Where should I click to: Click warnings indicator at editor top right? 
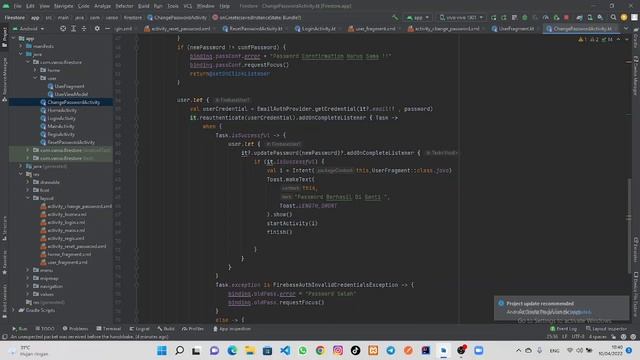(595, 40)
